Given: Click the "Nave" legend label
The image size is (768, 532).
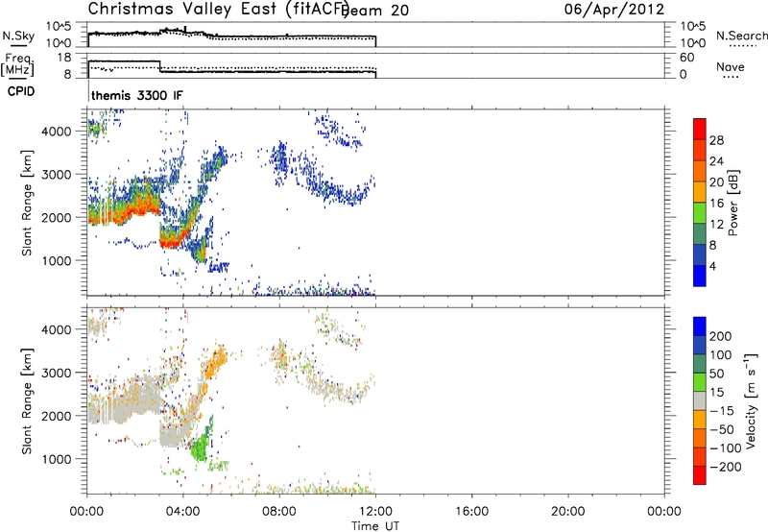Looking at the screenshot, I should pos(731,67).
